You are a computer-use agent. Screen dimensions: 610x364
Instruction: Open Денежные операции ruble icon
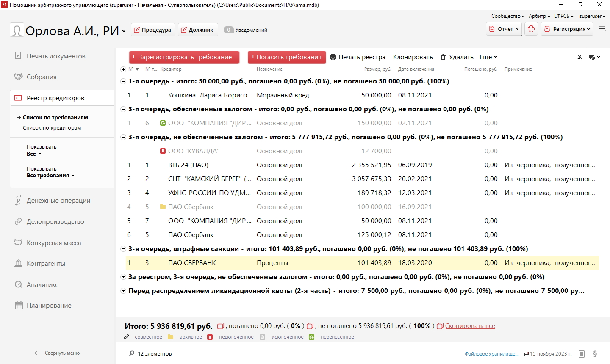point(18,200)
